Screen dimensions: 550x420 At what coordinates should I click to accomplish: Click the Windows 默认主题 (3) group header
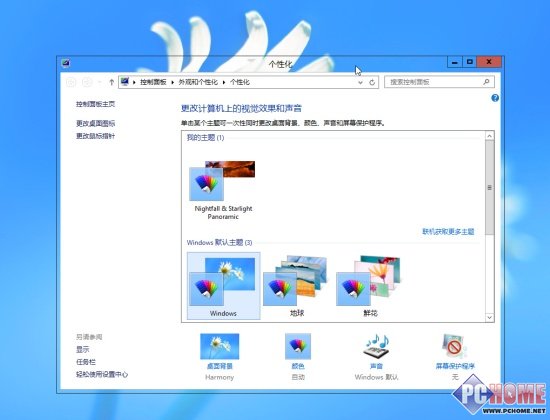[x=219, y=242]
